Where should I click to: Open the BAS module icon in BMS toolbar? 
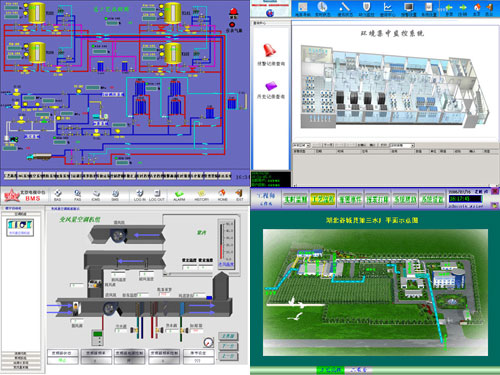(x=58, y=194)
